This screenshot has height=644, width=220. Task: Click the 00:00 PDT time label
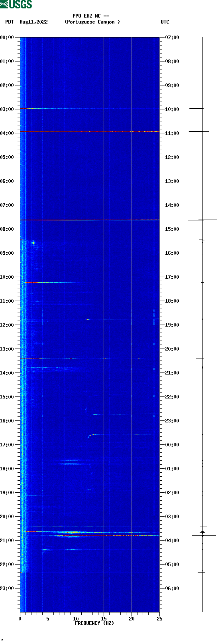point(7,38)
